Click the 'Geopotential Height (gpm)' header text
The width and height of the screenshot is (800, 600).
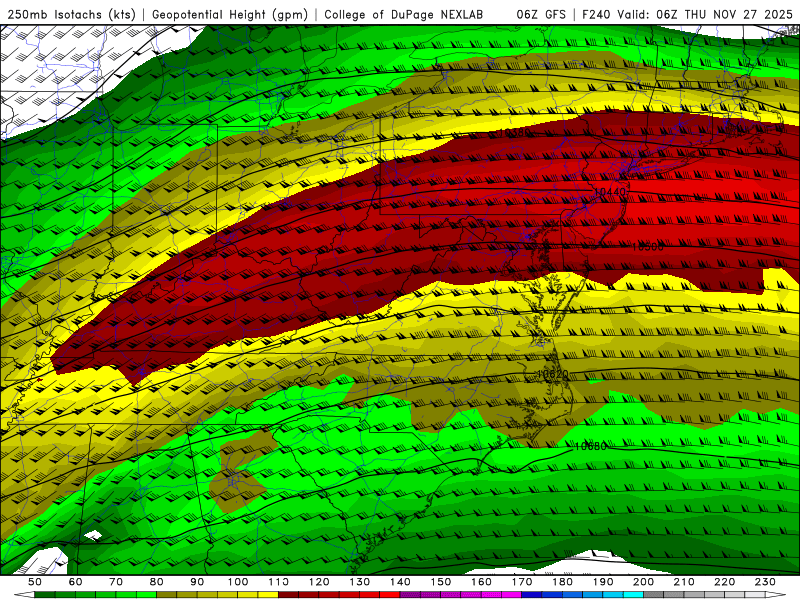tap(230, 15)
